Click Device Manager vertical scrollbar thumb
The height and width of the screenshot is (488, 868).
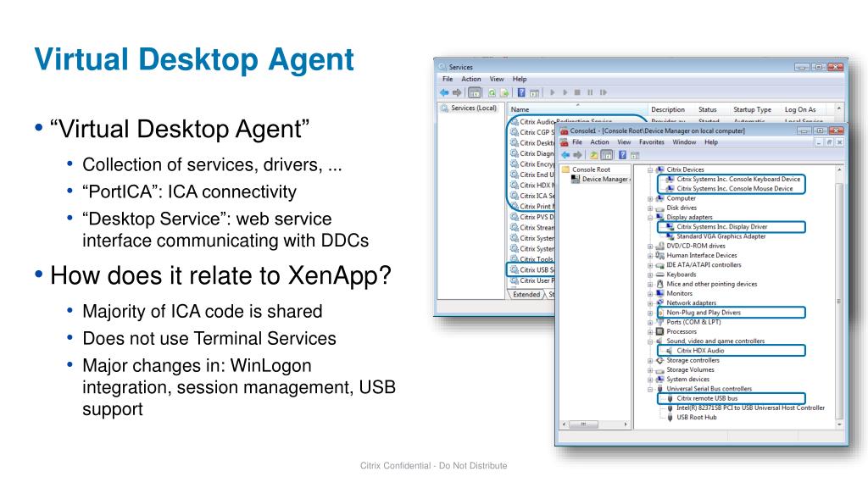[839, 299]
